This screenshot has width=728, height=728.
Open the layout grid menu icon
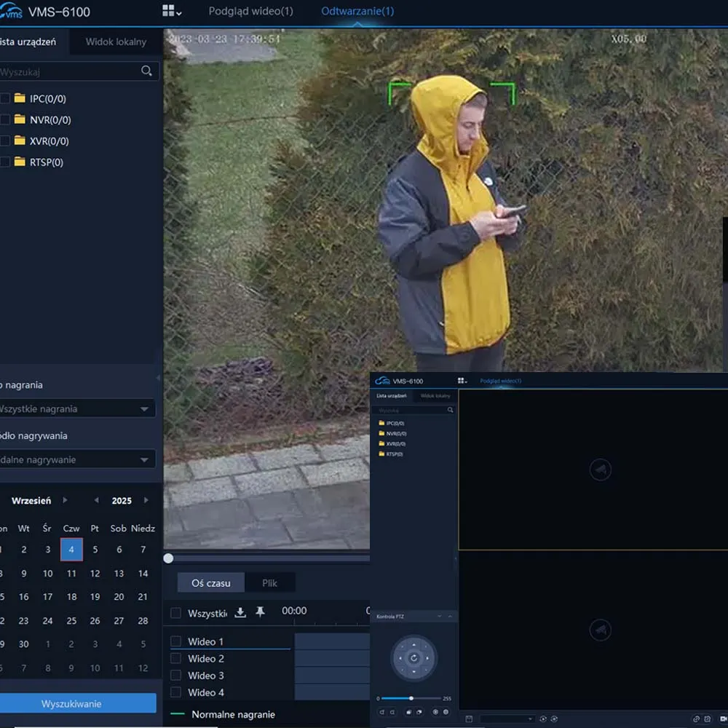coord(170,12)
